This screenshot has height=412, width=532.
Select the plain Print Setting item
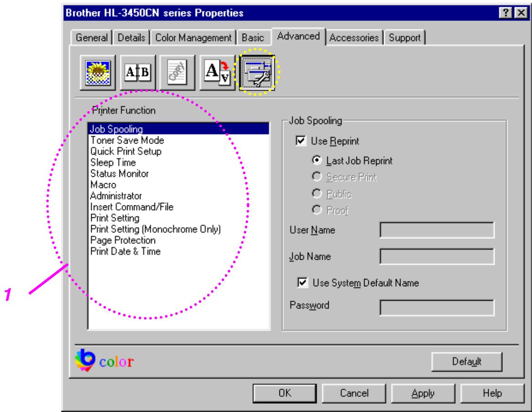178,218
